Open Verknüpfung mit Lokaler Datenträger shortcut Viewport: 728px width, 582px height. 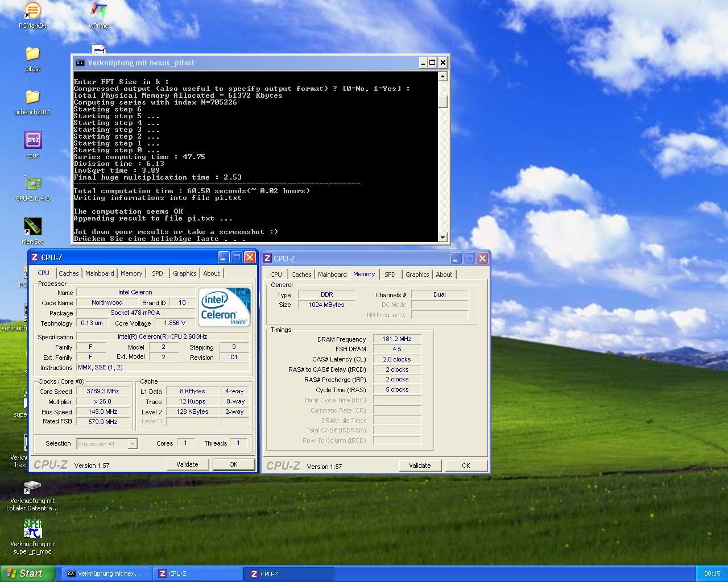click(32, 496)
